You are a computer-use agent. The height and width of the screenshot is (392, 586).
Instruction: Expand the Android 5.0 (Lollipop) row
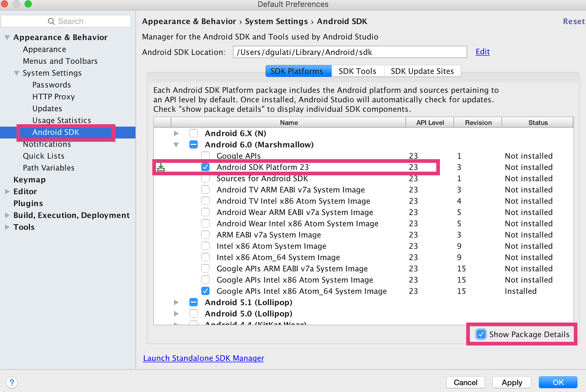176,314
